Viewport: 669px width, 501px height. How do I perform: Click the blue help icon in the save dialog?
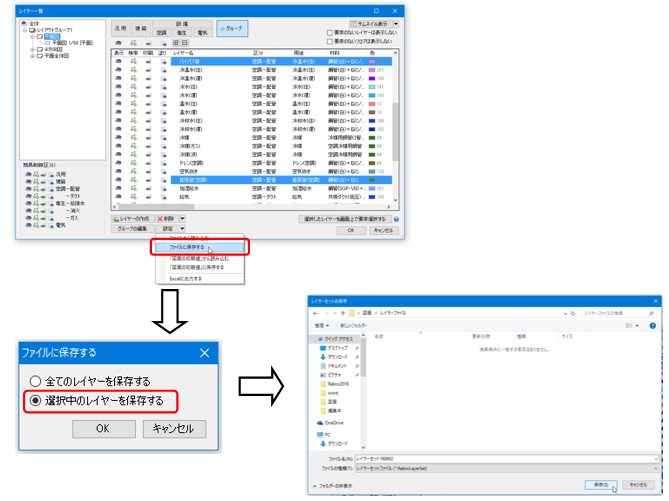pos(651,326)
